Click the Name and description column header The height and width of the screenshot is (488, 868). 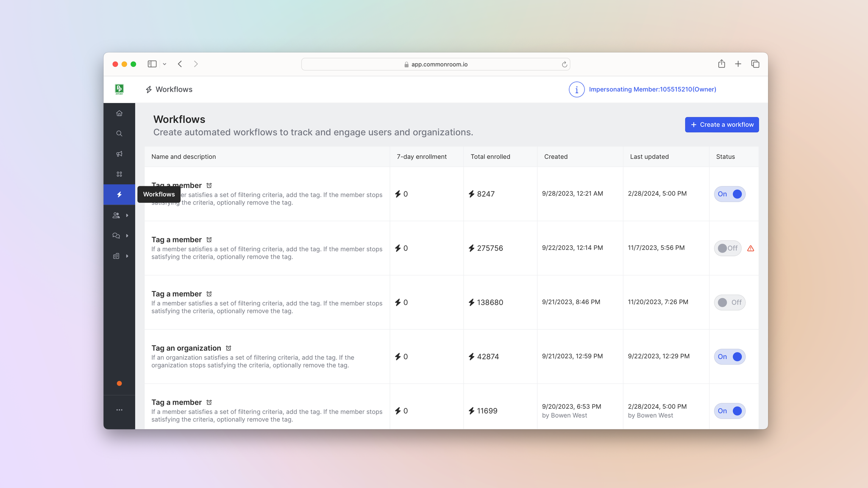[184, 157]
